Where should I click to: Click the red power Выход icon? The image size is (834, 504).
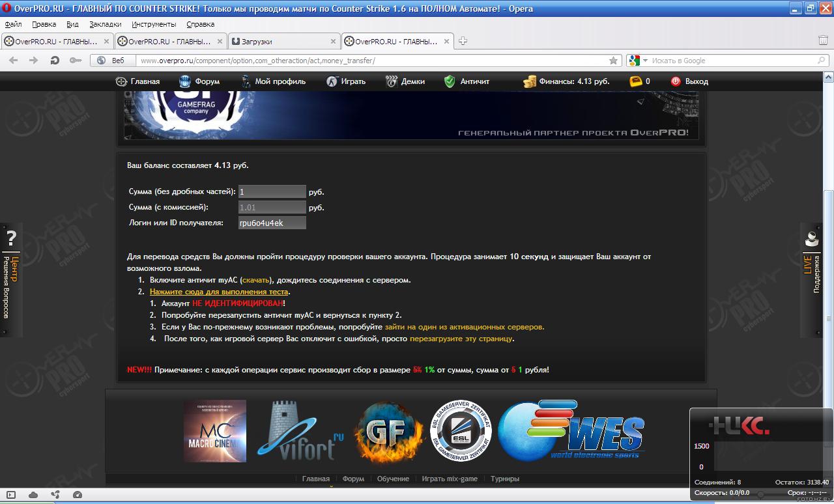click(x=676, y=81)
